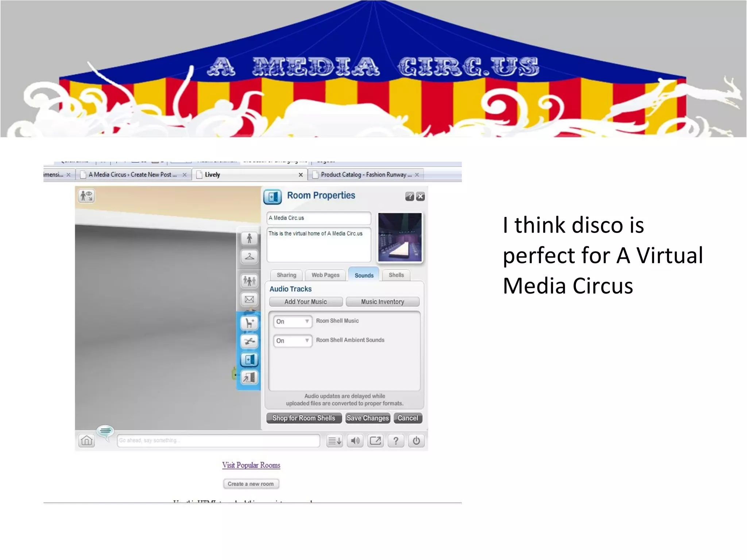
Task: Switch to the Shells tab
Action: 396,275
